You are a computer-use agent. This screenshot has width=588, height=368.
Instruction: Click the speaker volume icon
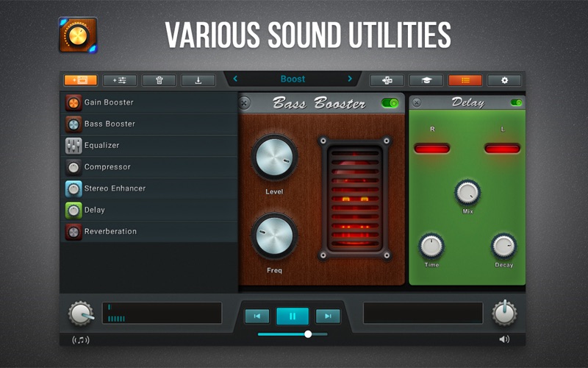point(504,339)
